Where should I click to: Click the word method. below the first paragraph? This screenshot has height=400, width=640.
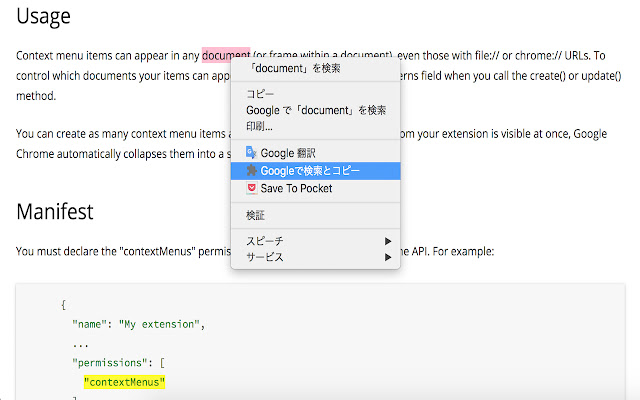click(36, 96)
